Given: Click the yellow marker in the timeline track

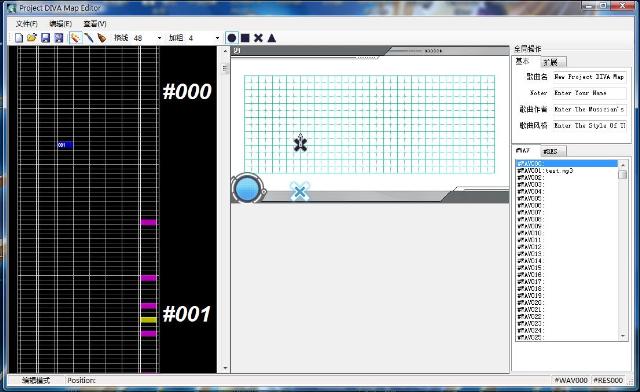Looking at the screenshot, I should click(x=149, y=320).
